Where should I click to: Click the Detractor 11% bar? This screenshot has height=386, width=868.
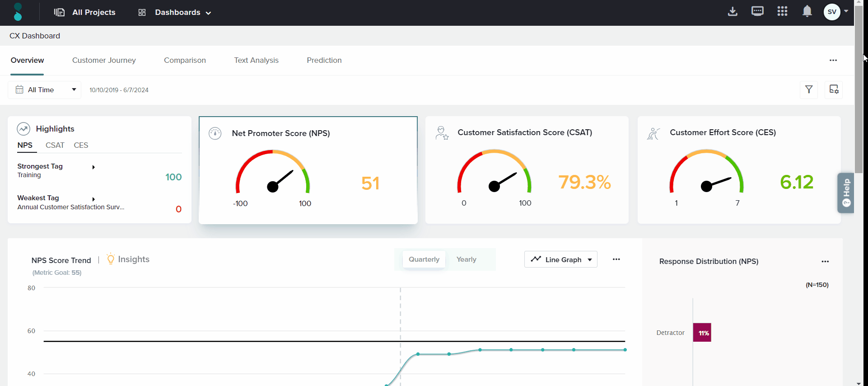(x=702, y=333)
